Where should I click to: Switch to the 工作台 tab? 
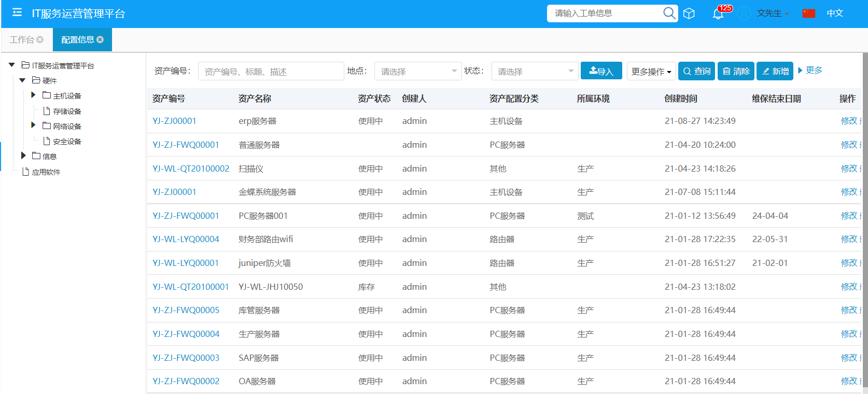(x=22, y=39)
